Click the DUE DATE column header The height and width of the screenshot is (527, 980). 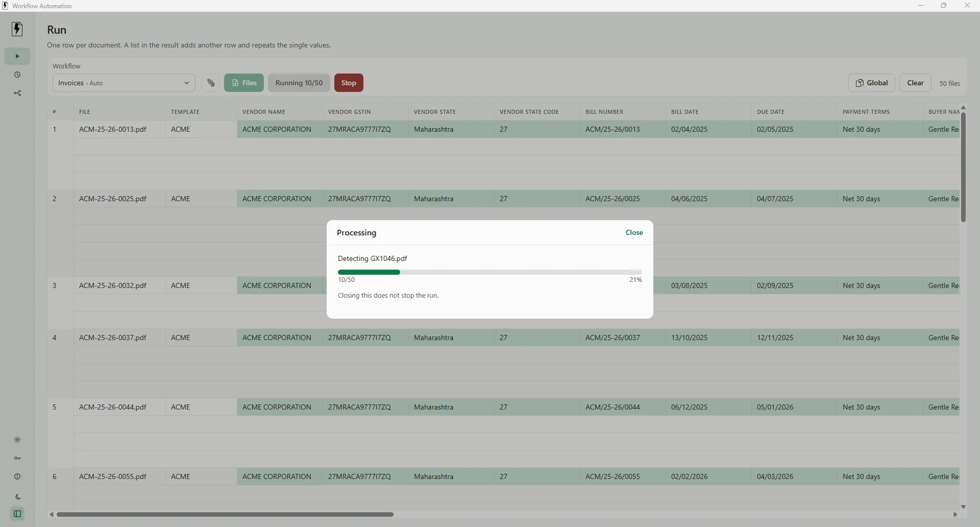[x=794, y=112]
